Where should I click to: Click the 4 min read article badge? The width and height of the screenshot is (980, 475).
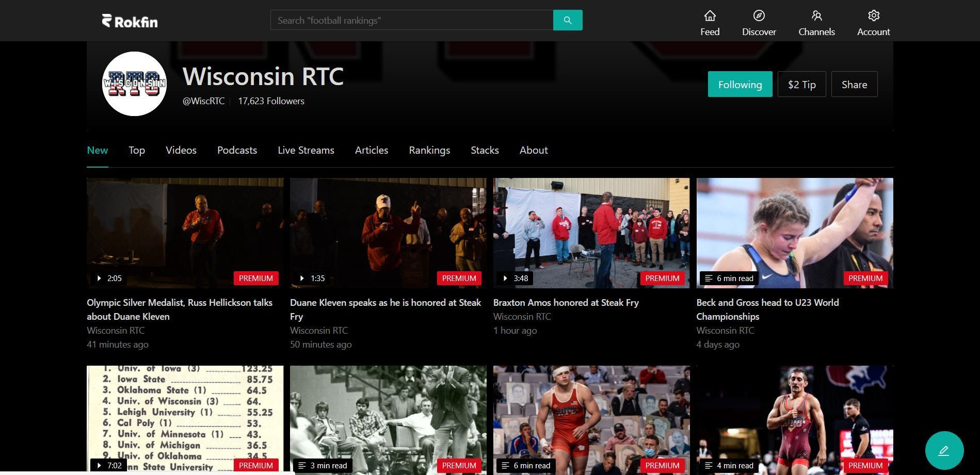(729, 465)
